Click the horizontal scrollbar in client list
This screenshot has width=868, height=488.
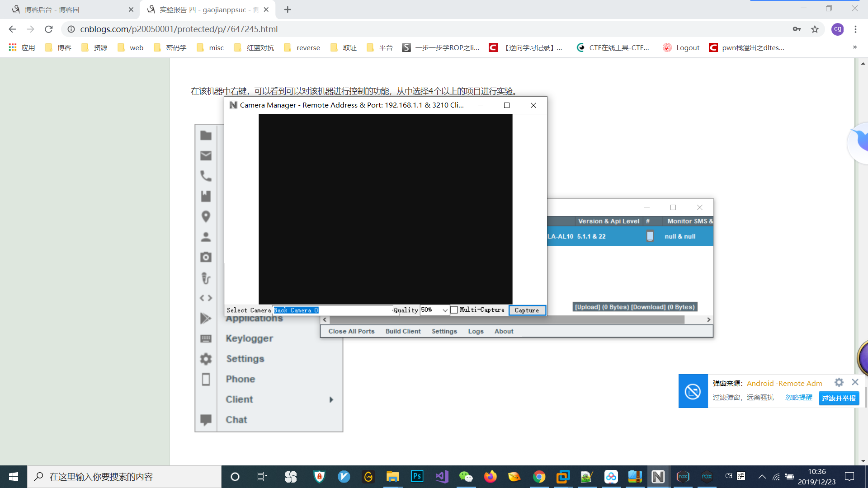pos(506,320)
